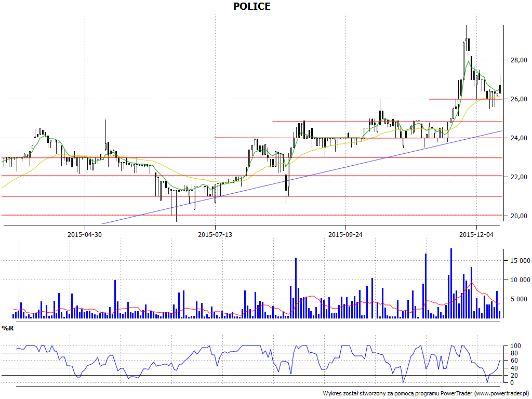Viewport: 532px width, 399px height.
Task: Click the 40 level on %R axis
Action: (514, 368)
